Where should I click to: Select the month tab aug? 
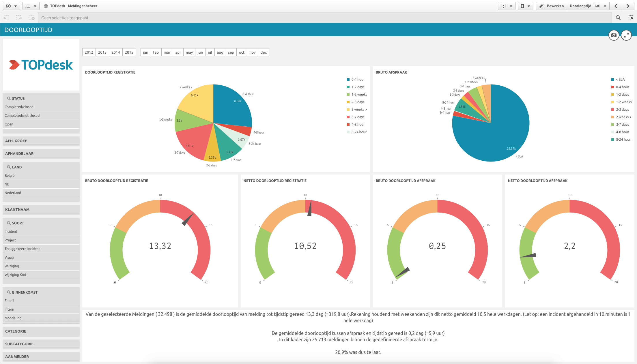[x=220, y=52]
